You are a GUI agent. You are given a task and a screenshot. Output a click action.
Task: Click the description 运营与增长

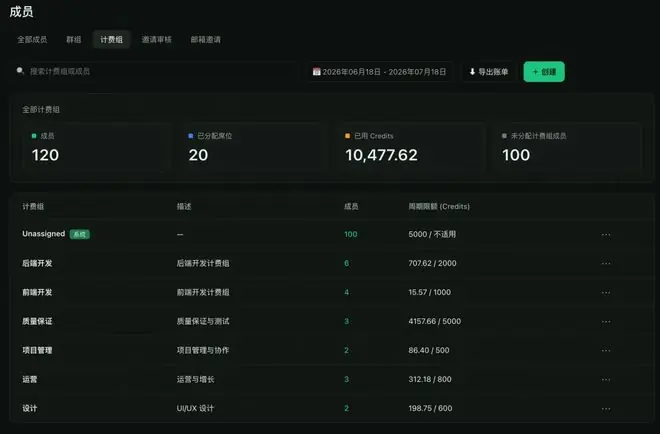[x=195, y=379]
